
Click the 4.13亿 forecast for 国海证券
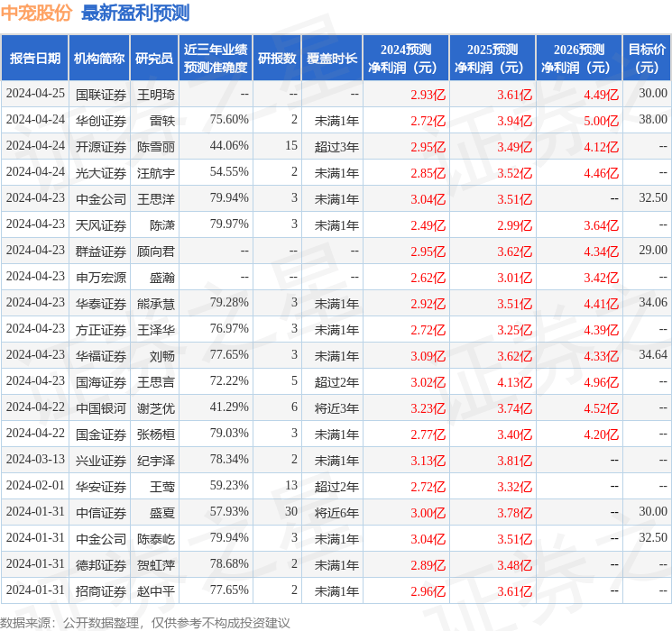tap(515, 382)
